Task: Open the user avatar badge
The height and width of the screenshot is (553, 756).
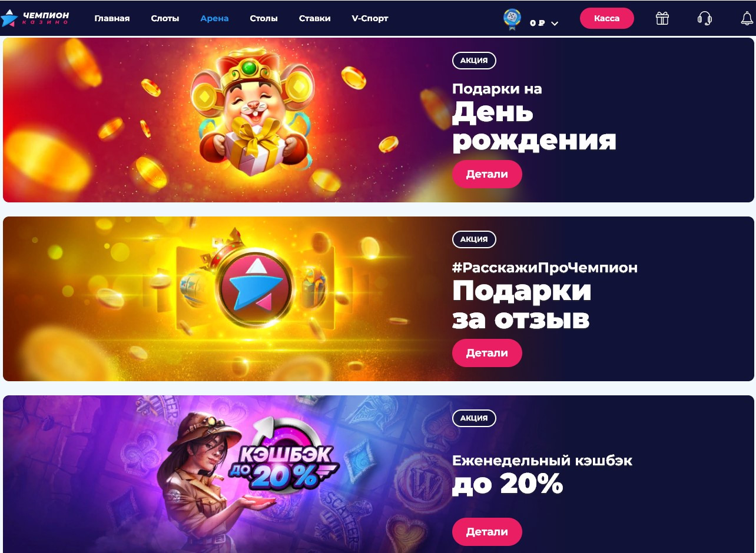Action: click(512, 19)
